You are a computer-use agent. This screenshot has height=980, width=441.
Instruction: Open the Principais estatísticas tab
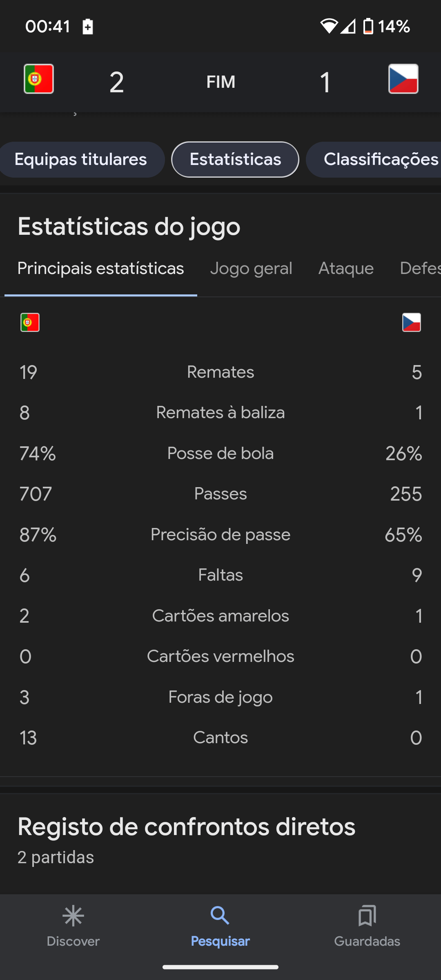click(100, 269)
